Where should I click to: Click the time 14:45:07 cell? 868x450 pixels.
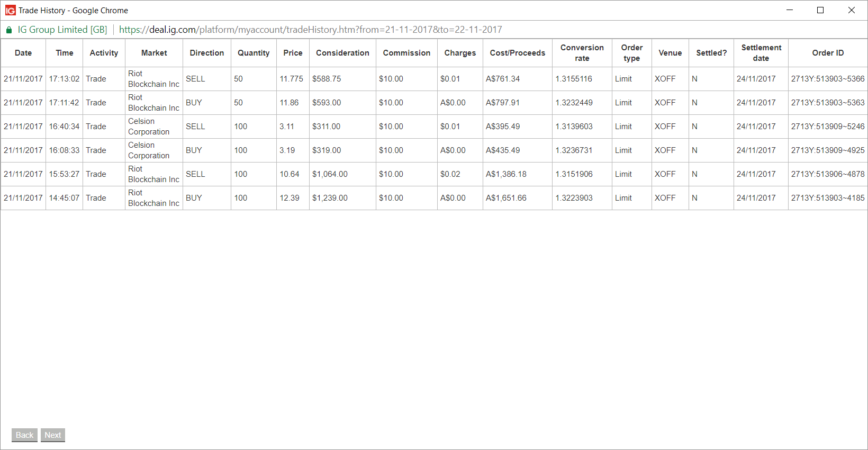(x=64, y=198)
